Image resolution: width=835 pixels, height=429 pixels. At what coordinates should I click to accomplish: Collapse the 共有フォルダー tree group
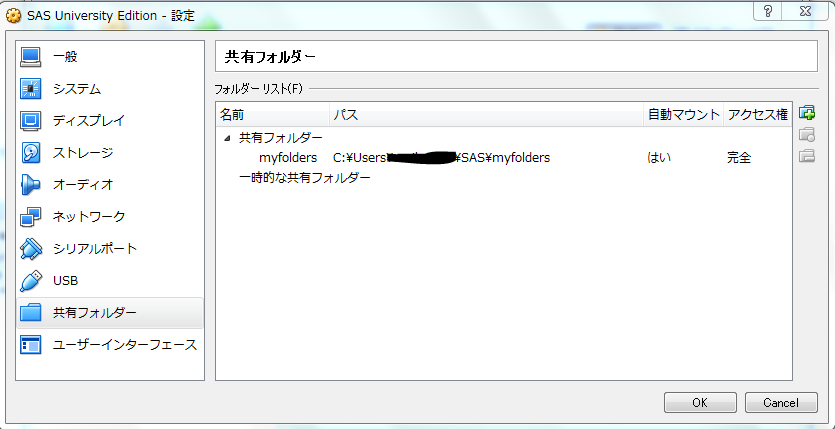pos(227,138)
